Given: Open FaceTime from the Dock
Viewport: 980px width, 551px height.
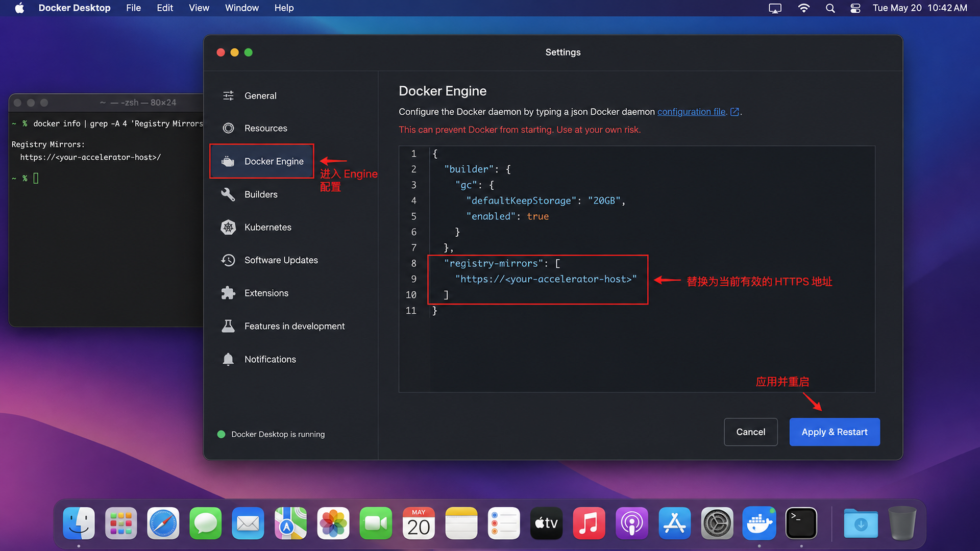Looking at the screenshot, I should [x=376, y=523].
